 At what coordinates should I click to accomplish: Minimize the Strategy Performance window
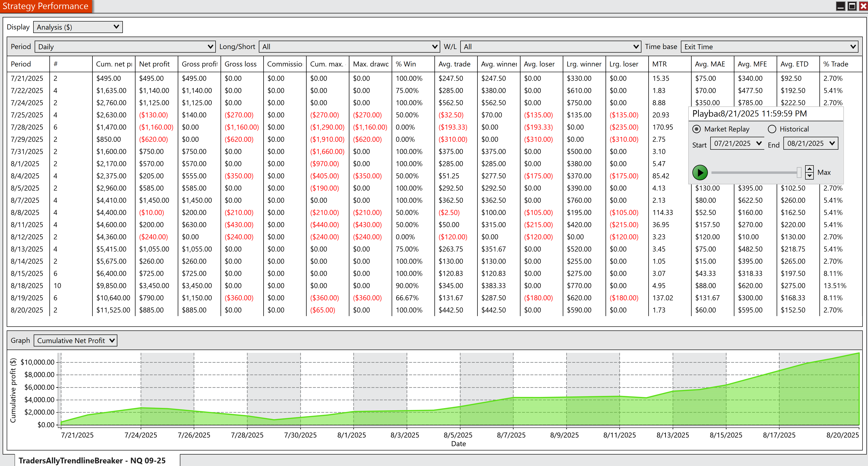pos(841,6)
